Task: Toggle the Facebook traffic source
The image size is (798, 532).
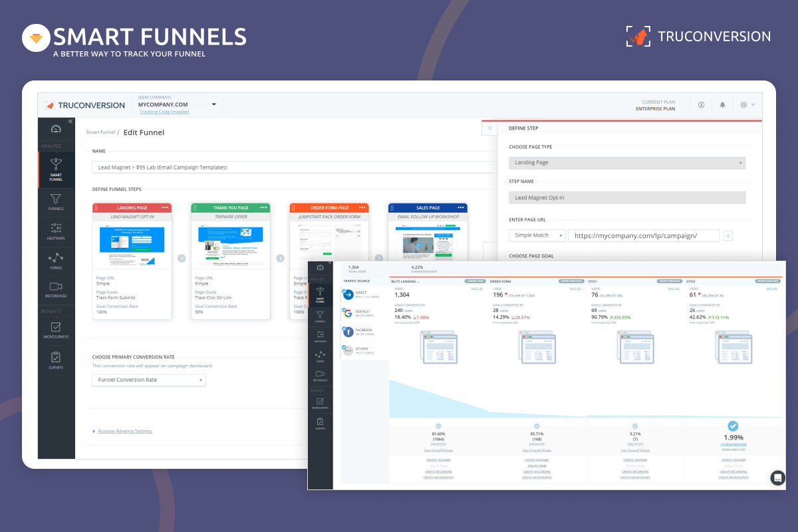Action: pyautogui.click(x=349, y=331)
